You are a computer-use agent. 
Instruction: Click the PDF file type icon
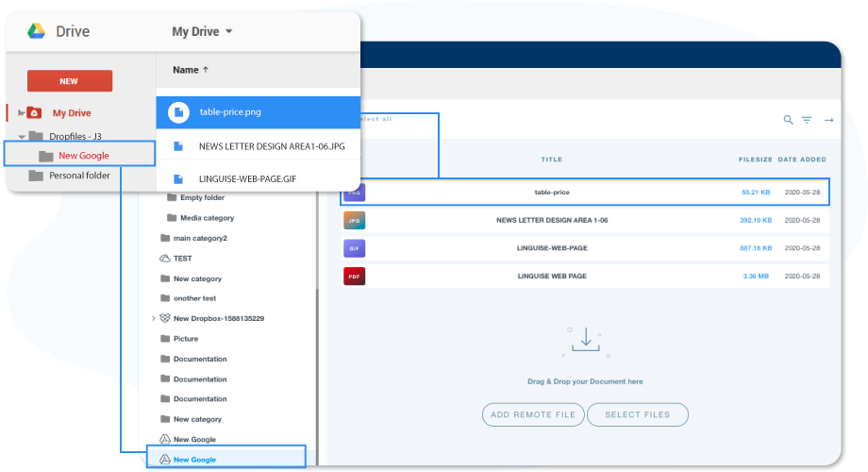point(355,276)
